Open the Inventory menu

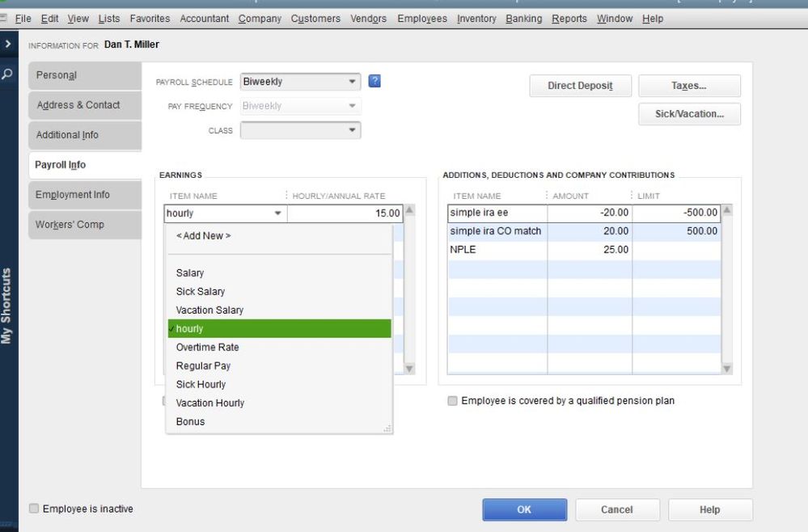click(476, 19)
